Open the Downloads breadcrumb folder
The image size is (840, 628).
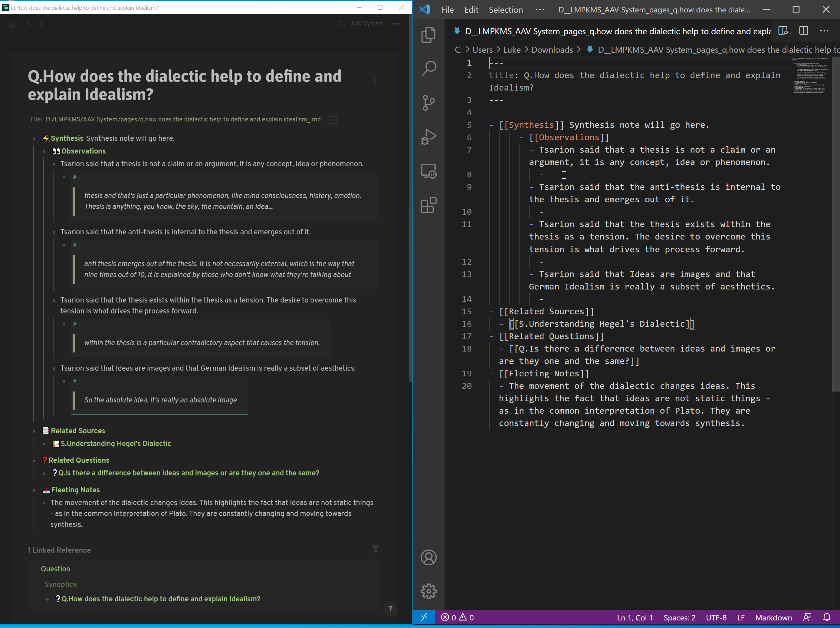coord(552,50)
